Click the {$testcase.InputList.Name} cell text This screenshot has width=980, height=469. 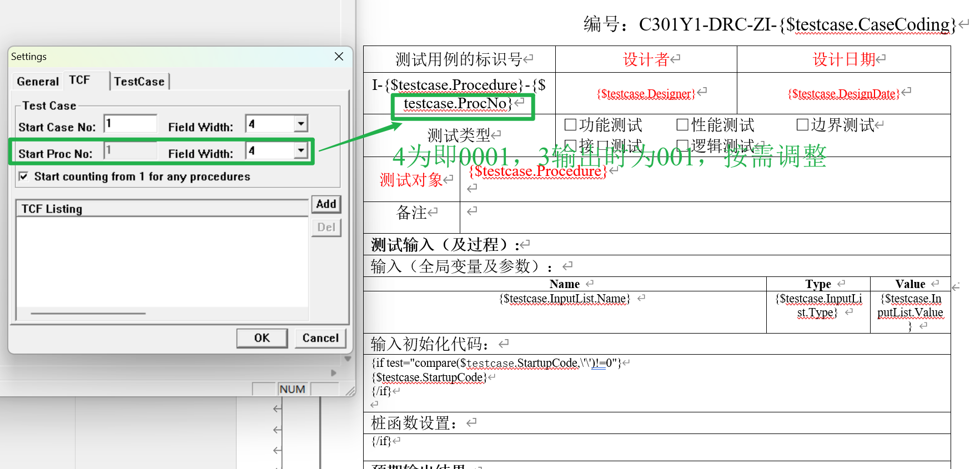[565, 299]
